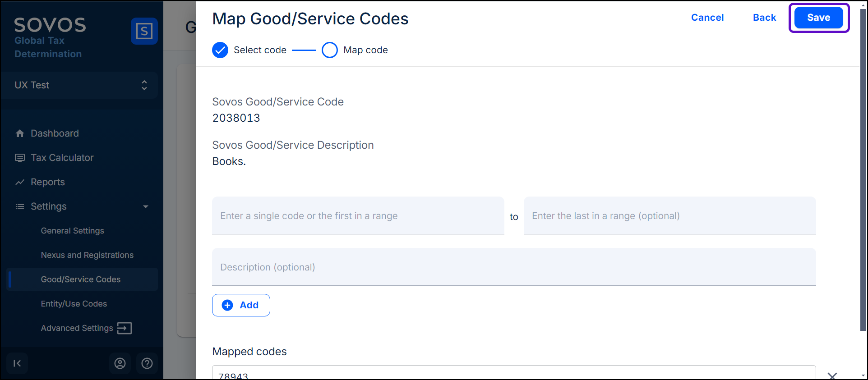Open the help question mark icon
Screen dimensions: 868x380
147,363
